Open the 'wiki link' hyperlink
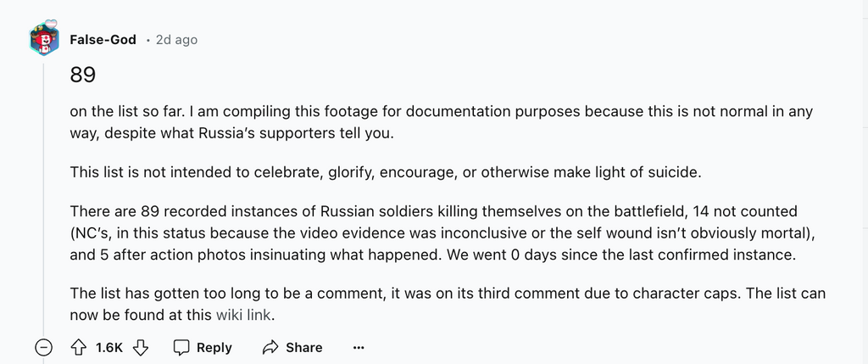The image size is (868, 364). (x=246, y=315)
